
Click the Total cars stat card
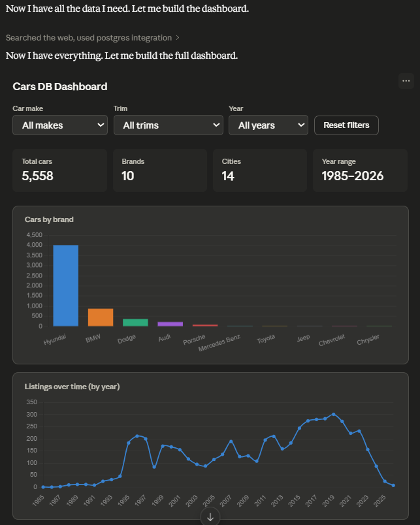click(59, 170)
